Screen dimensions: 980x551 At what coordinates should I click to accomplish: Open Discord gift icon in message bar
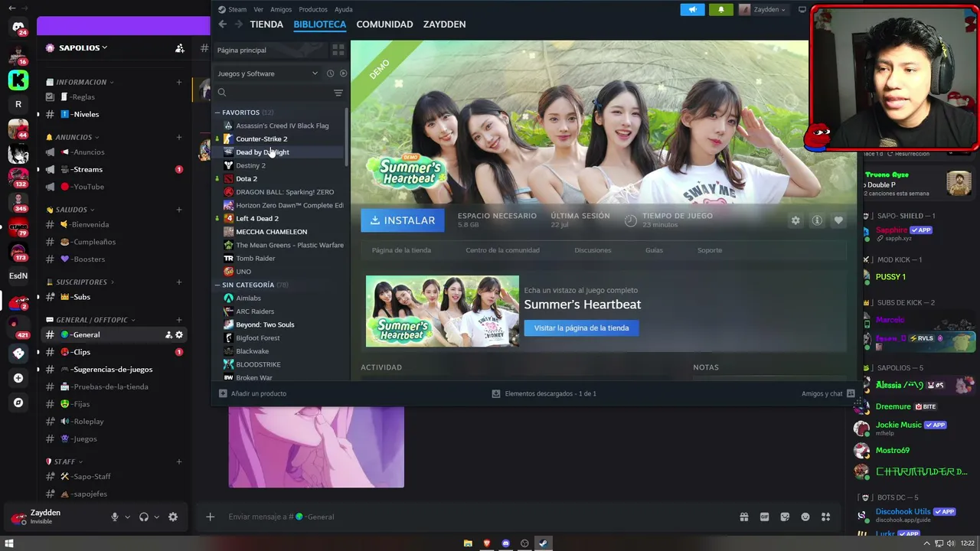click(743, 517)
